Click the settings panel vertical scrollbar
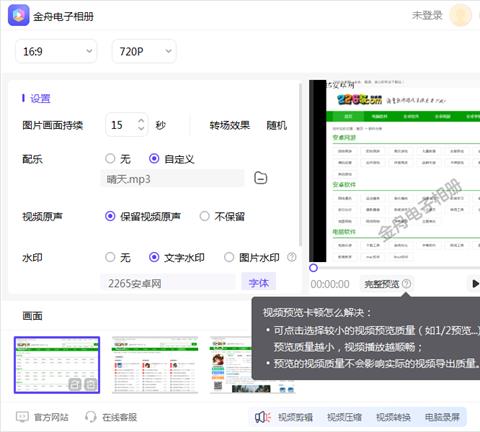The height and width of the screenshot is (432, 480). (300, 165)
